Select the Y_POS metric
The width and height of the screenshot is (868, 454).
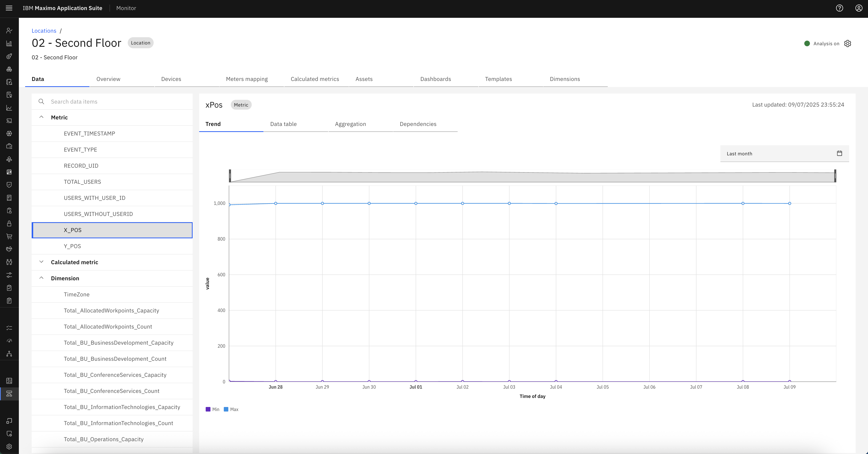(x=112, y=246)
